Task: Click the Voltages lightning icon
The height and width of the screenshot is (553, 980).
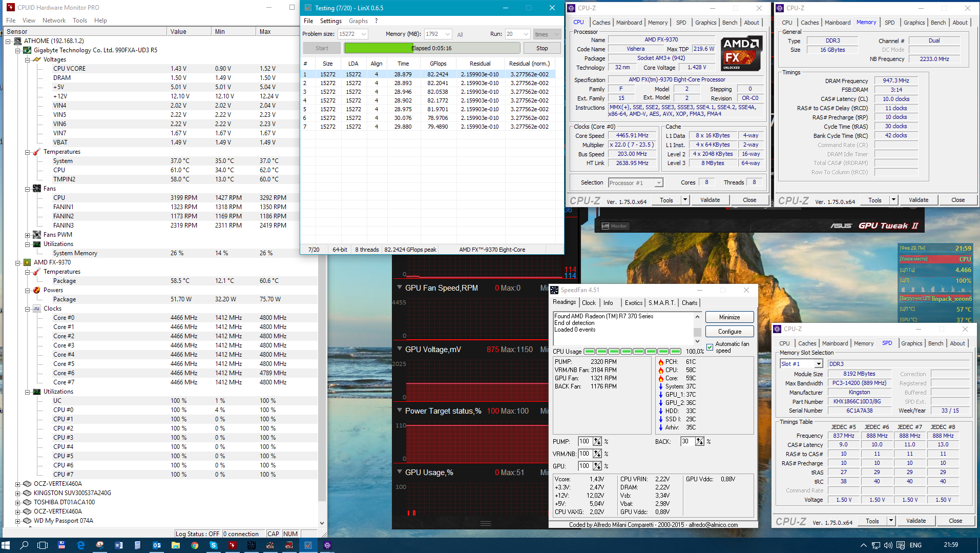Action: pos(37,59)
